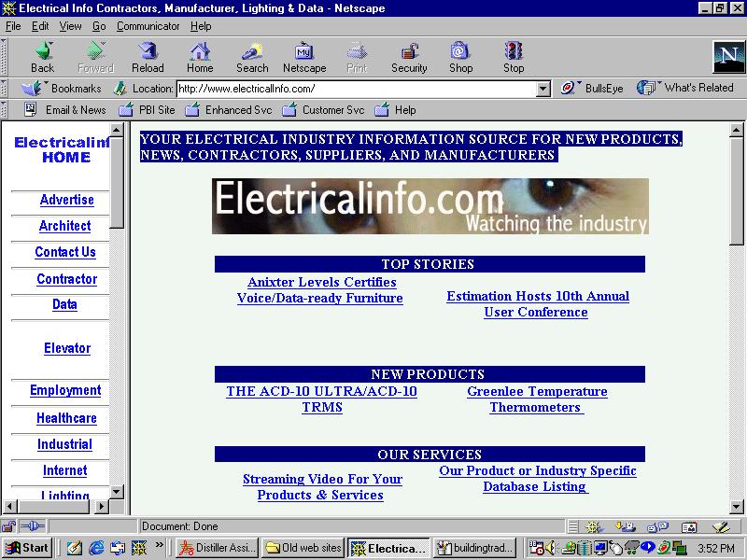747x560 pixels.
Task: Open PBI Site from the personal toolbar
Action: point(147,110)
